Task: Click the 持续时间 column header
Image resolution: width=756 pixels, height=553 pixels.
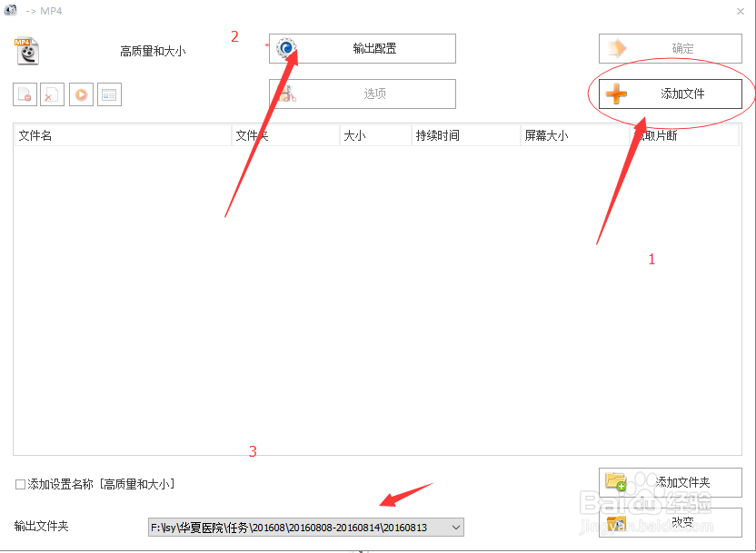Action: (x=441, y=134)
